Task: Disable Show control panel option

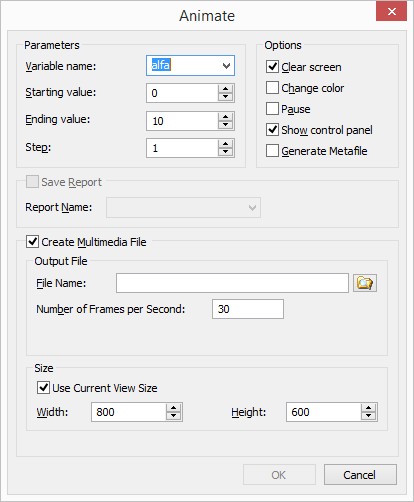Action: click(x=272, y=129)
